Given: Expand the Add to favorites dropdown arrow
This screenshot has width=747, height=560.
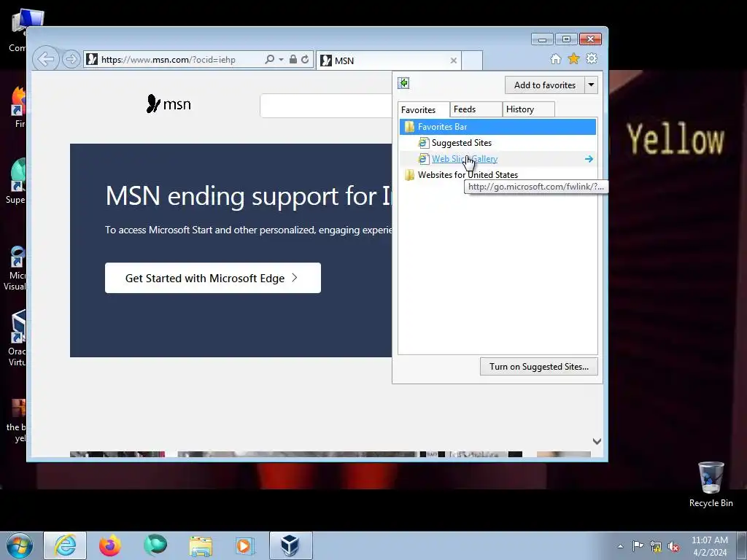Looking at the screenshot, I should pyautogui.click(x=591, y=85).
